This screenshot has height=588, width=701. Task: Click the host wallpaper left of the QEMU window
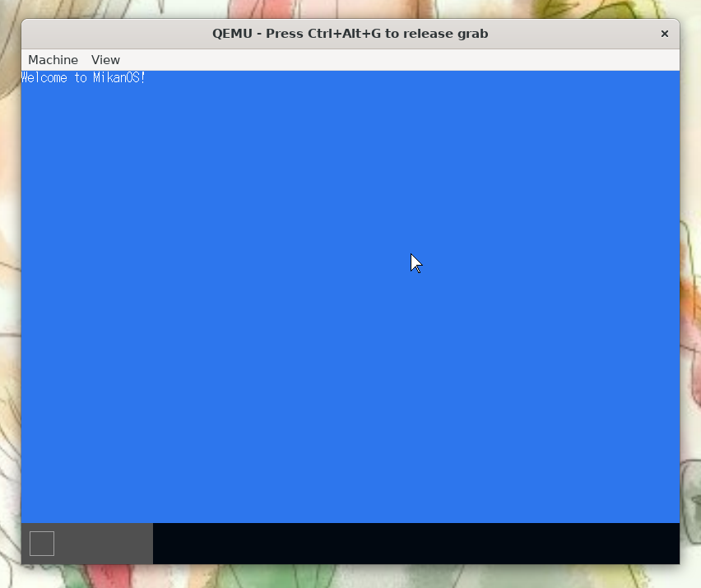(x=9, y=329)
